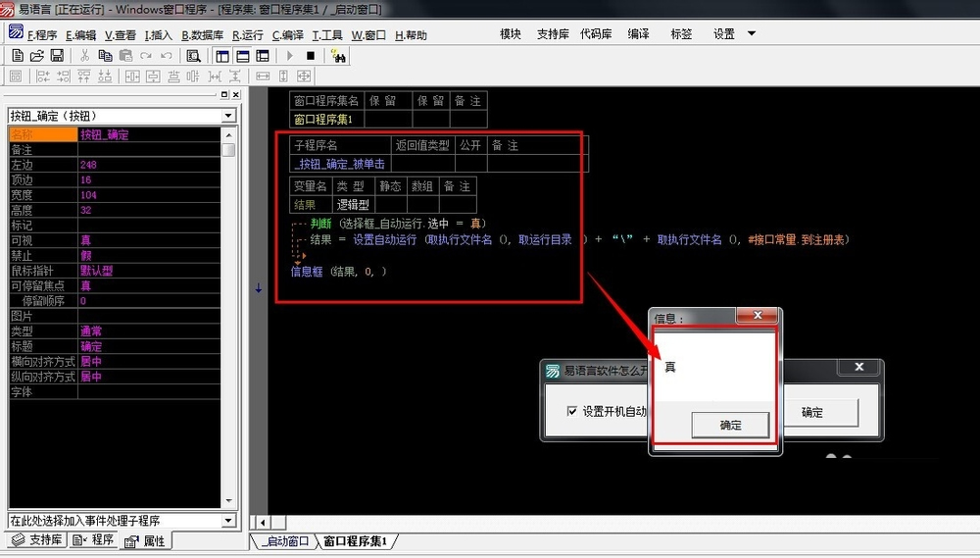Switch to the 窗口程序集1 editor tab
Viewport: 980px width, 558px height.
click(355, 541)
